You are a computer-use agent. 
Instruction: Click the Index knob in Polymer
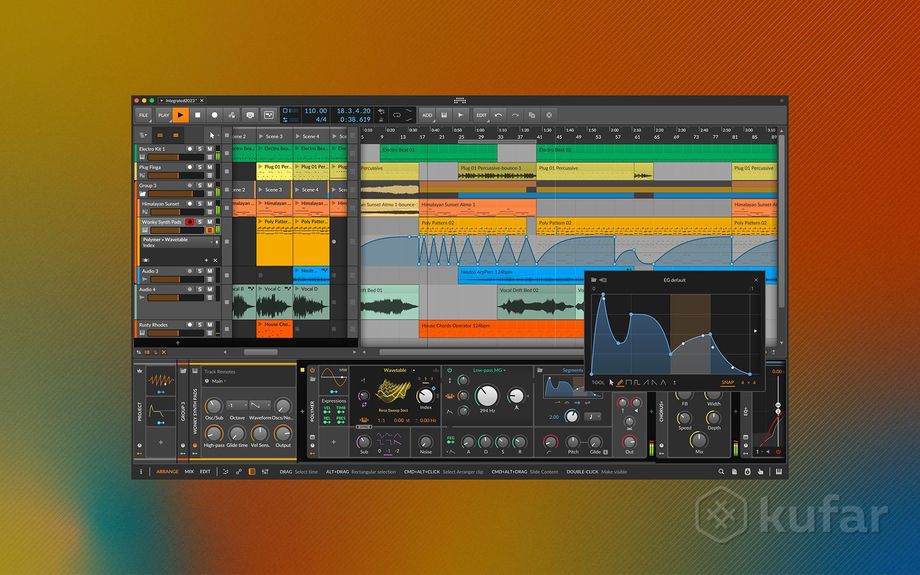425,396
